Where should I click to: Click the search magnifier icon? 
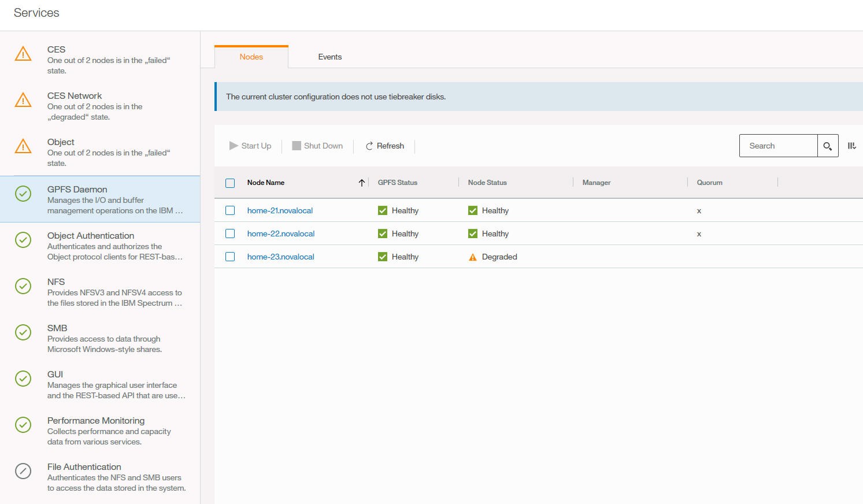[x=828, y=146]
